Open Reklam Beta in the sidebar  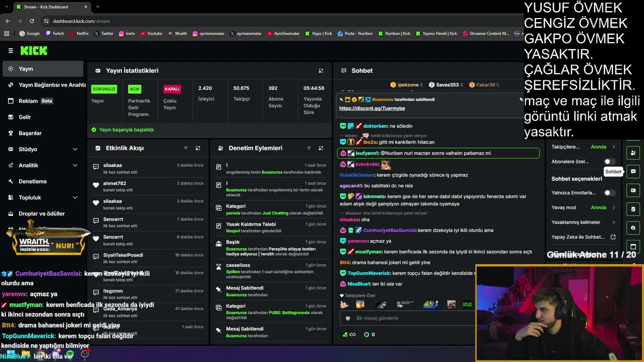[x=43, y=101]
